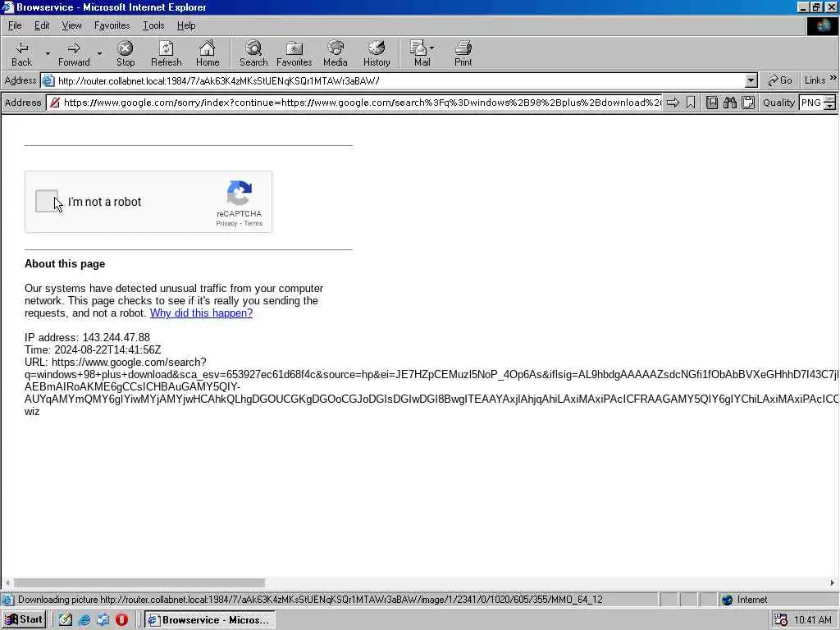840x630 pixels.
Task: Stop loading with the Stop button
Action: tap(126, 53)
